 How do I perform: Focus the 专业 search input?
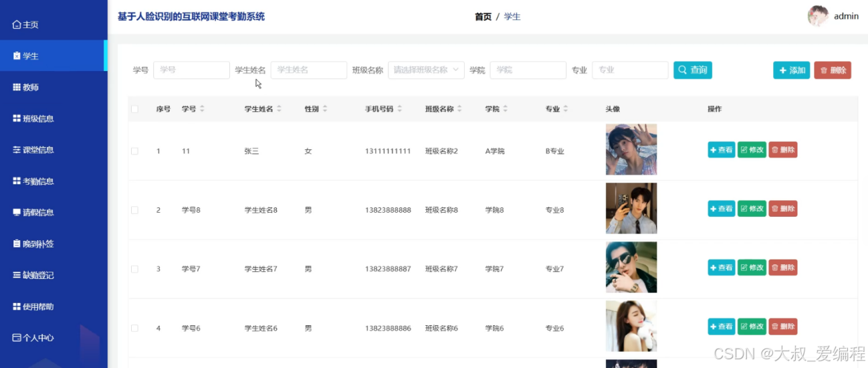[x=630, y=70]
